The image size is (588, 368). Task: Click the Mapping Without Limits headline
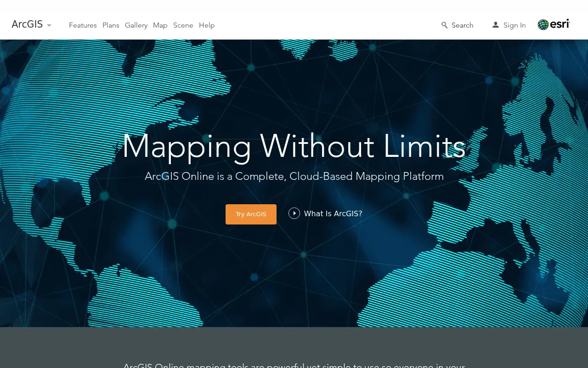coord(294,147)
